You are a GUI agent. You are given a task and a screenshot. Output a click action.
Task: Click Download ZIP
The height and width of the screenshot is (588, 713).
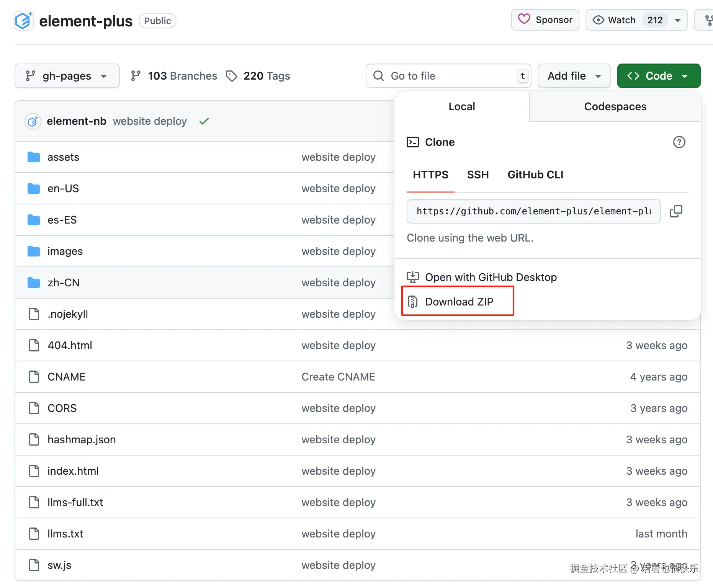pyautogui.click(x=459, y=302)
